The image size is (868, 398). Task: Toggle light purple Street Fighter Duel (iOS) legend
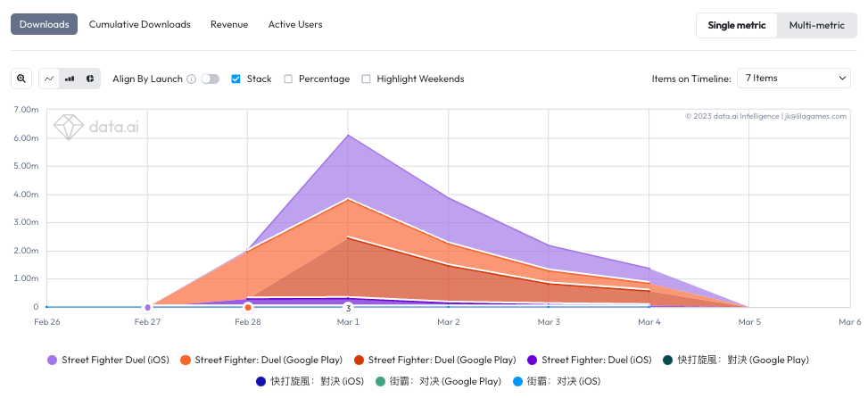[109, 361]
